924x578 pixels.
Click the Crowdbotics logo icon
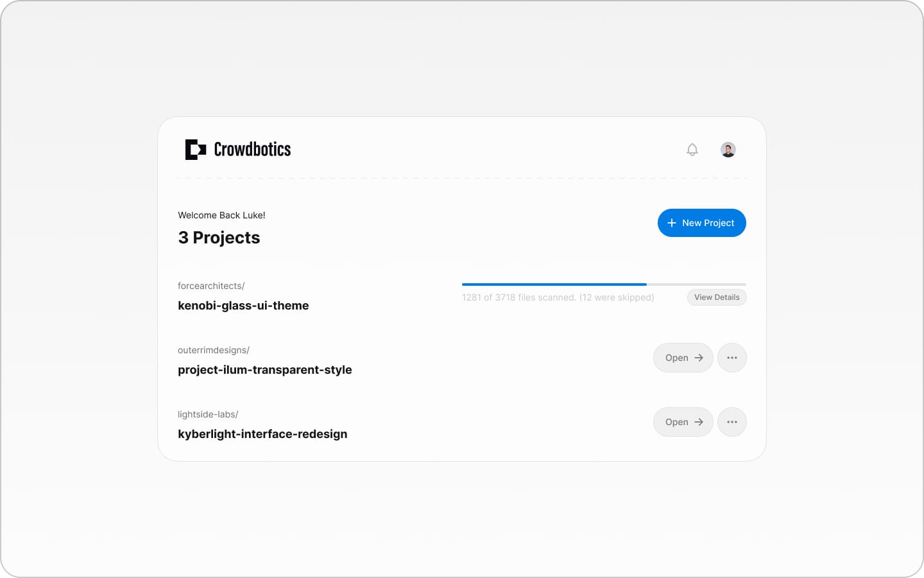(x=196, y=149)
